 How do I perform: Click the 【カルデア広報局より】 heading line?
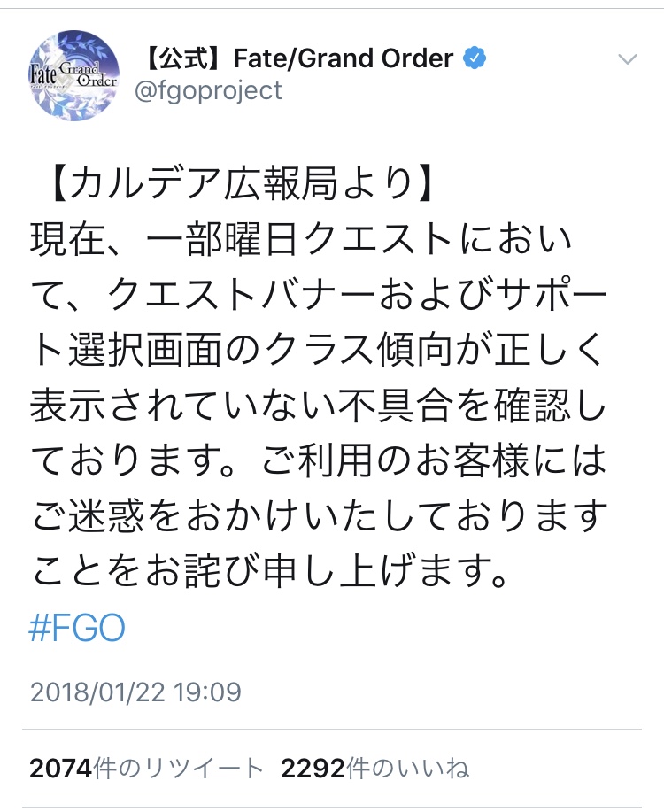[239, 184]
